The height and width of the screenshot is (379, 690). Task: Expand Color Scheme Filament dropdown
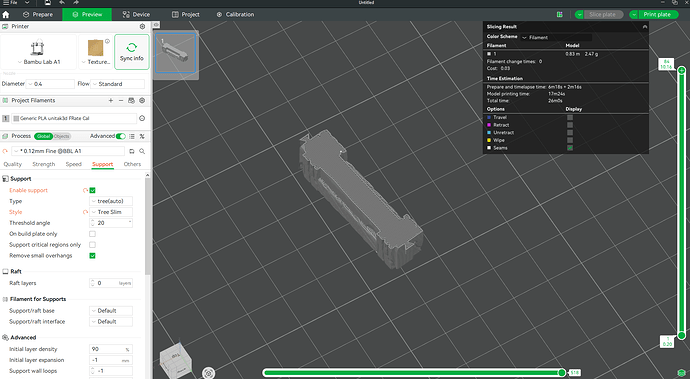[556, 37]
